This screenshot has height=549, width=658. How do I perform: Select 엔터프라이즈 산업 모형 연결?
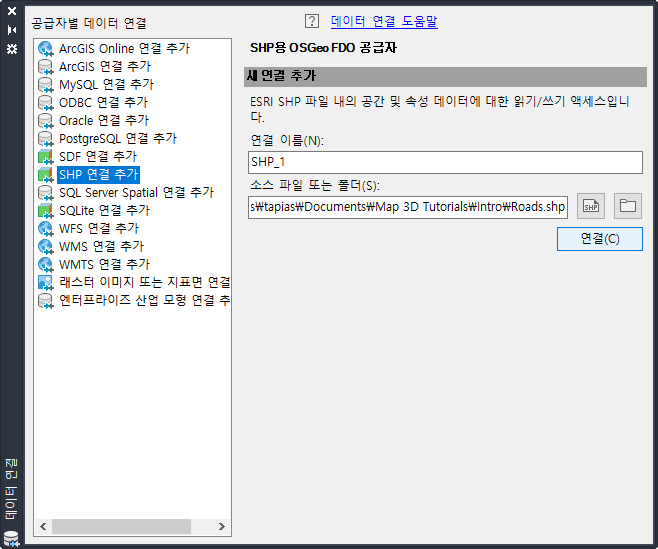click(x=144, y=301)
